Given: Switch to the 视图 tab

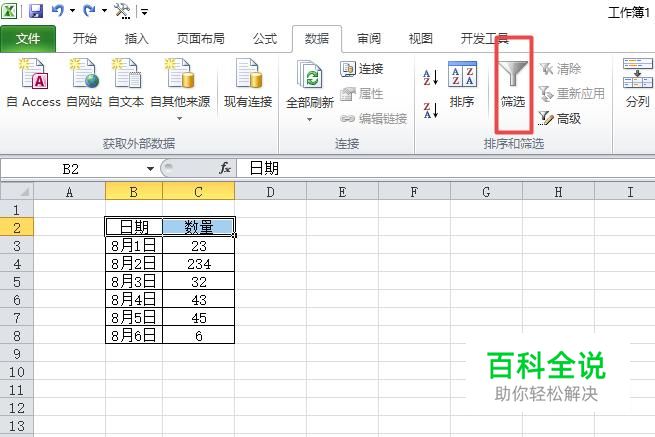Looking at the screenshot, I should (420, 39).
